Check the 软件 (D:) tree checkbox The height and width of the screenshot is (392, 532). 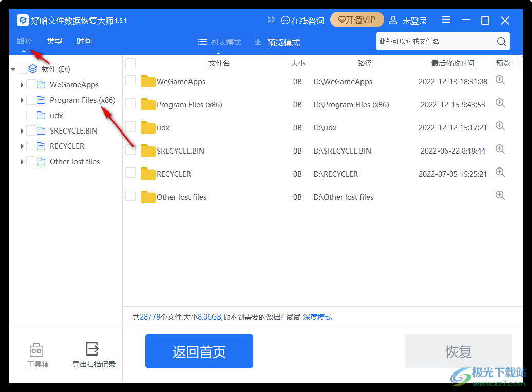[x=23, y=69]
